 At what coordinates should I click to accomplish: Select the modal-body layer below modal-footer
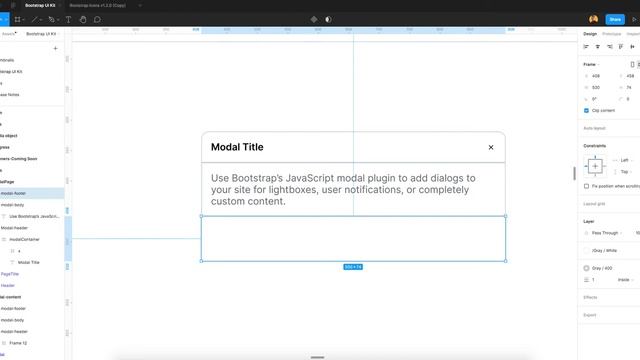coord(32,205)
